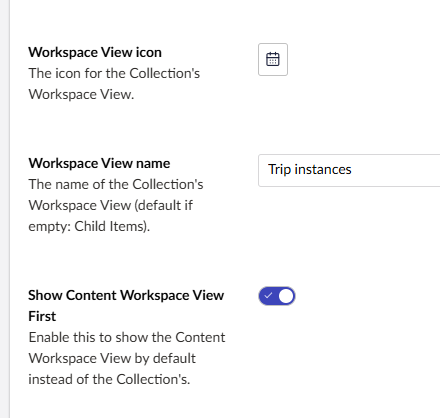Click the white knob of the toggle
This screenshot has height=418, width=440.
click(286, 296)
